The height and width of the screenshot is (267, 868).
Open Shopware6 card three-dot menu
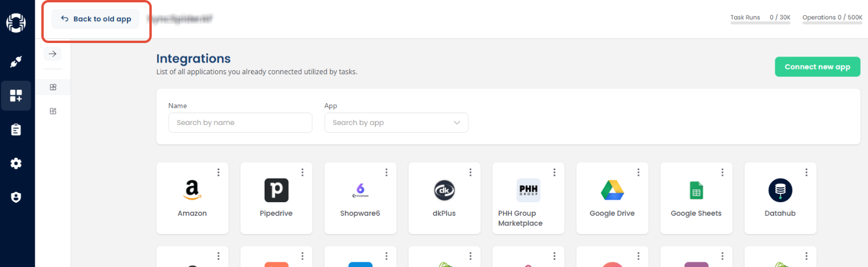386,172
